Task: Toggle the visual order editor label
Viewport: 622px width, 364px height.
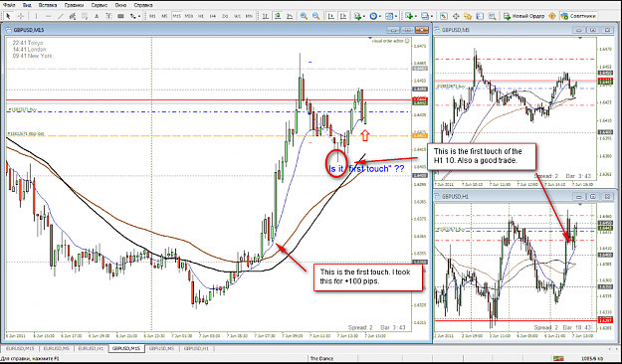Action: tap(391, 41)
